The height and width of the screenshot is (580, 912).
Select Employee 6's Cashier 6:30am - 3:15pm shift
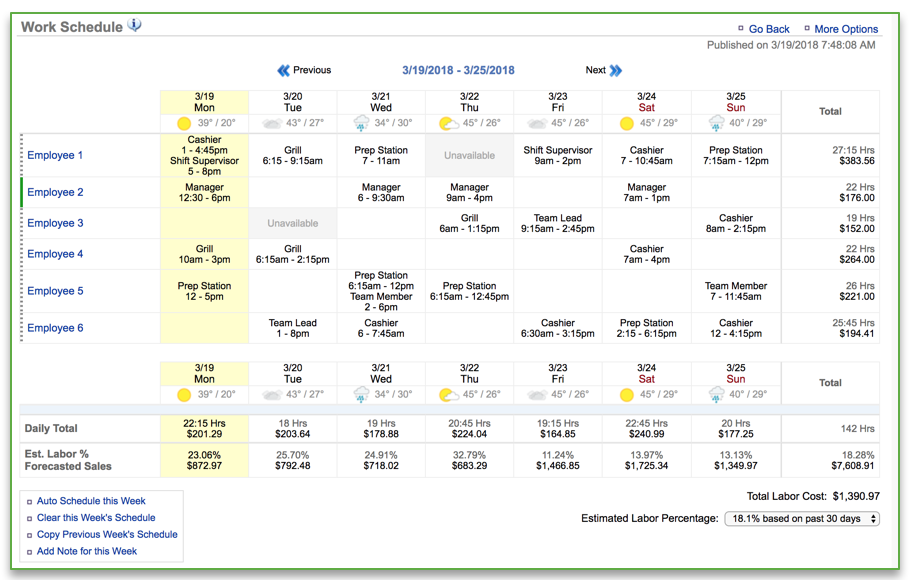558,328
